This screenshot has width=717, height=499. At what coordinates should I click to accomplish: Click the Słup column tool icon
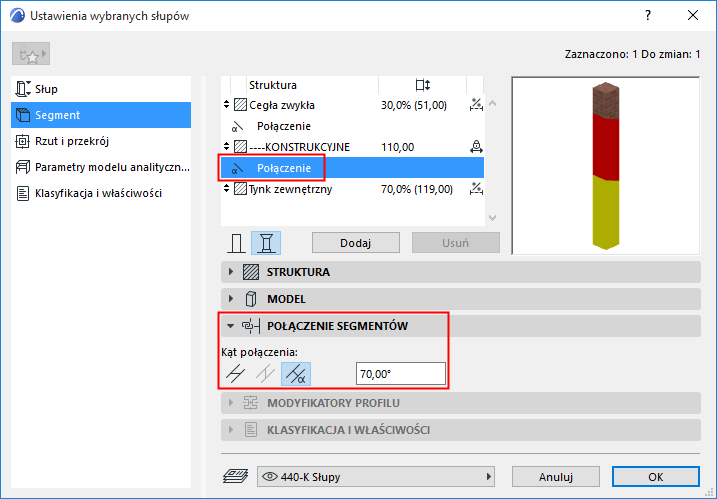click(22, 89)
